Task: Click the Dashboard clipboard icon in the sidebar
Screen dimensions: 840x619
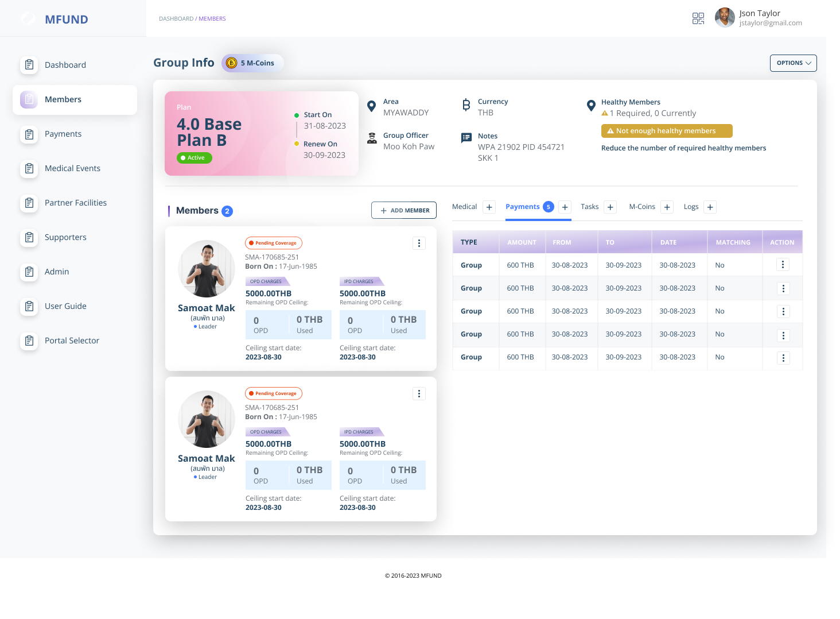Action: 29,65
